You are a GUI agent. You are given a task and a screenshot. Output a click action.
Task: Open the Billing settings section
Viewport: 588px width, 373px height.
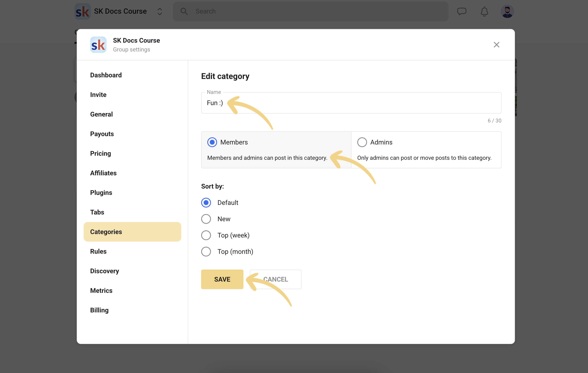tap(132, 310)
